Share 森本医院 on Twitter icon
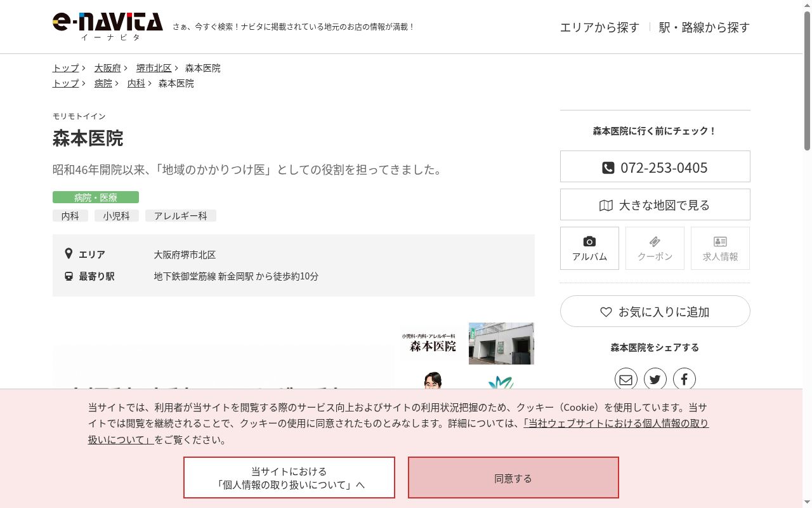812x508 pixels. click(655, 380)
